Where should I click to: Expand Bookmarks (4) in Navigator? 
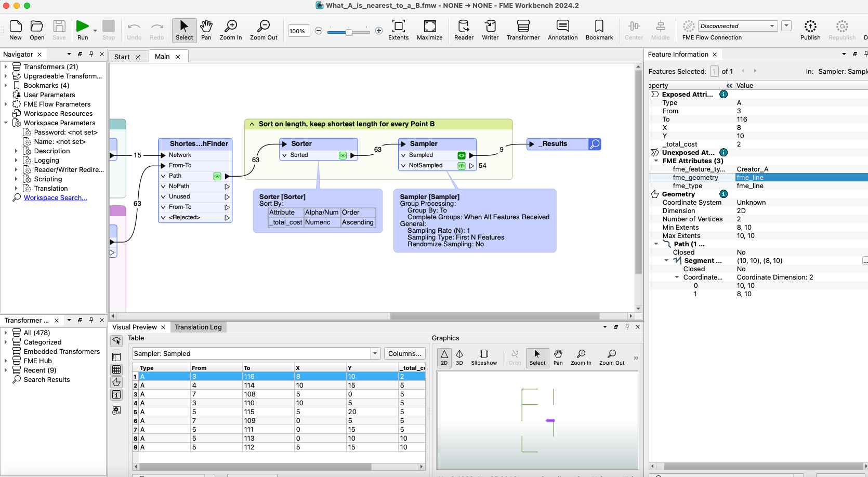(6, 85)
